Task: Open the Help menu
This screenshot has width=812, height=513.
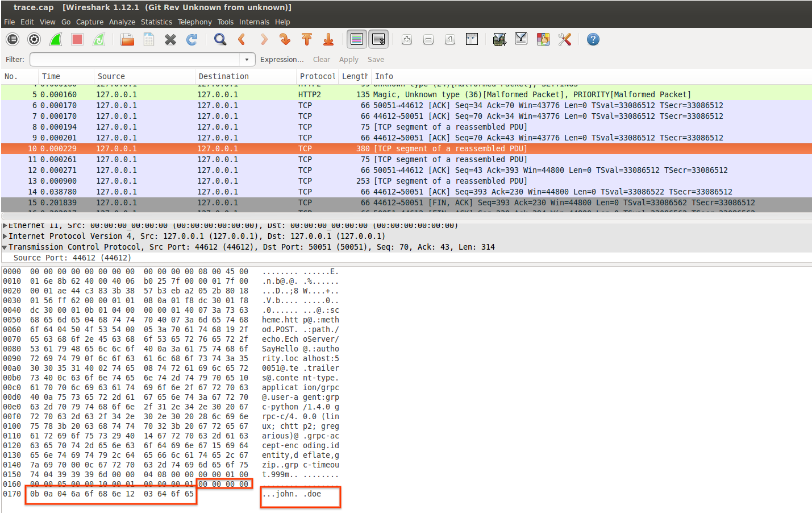Action: coord(282,22)
